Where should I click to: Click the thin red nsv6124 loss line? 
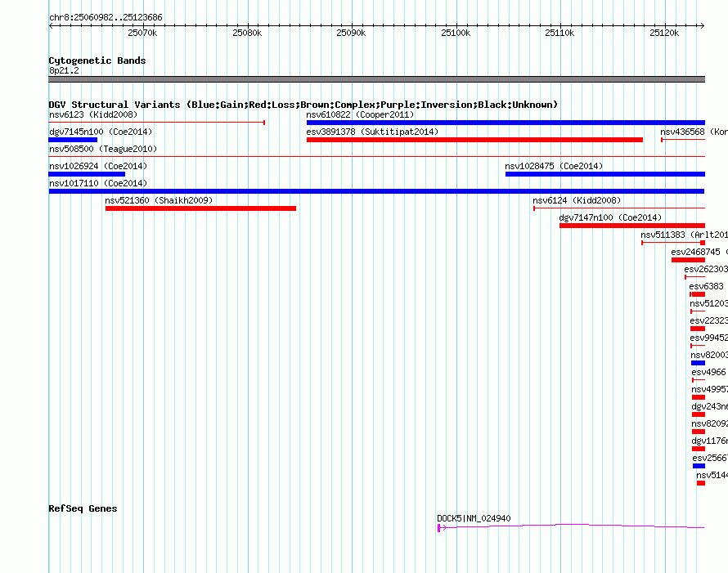pos(619,208)
